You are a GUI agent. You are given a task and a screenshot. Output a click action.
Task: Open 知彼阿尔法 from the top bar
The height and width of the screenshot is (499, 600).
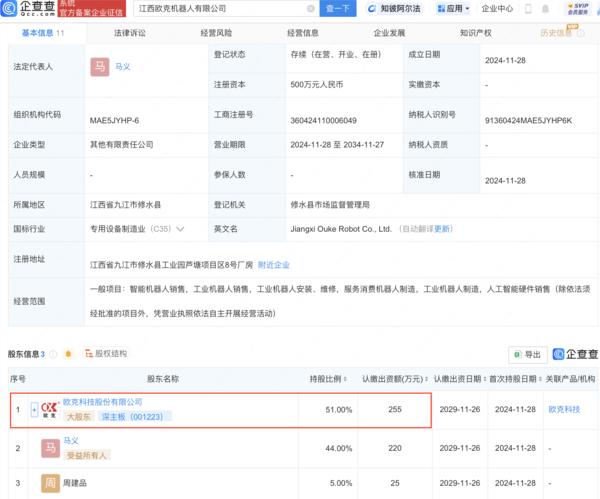point(394,8)
